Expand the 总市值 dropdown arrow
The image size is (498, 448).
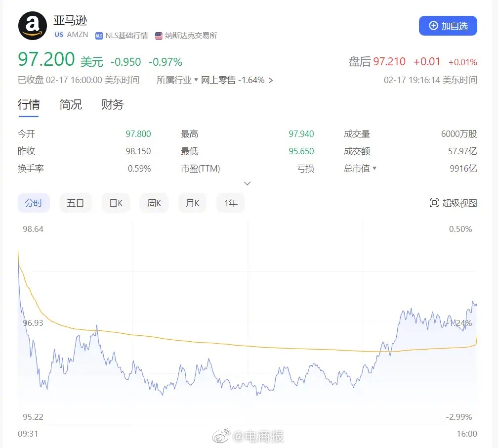pos(374,168)
